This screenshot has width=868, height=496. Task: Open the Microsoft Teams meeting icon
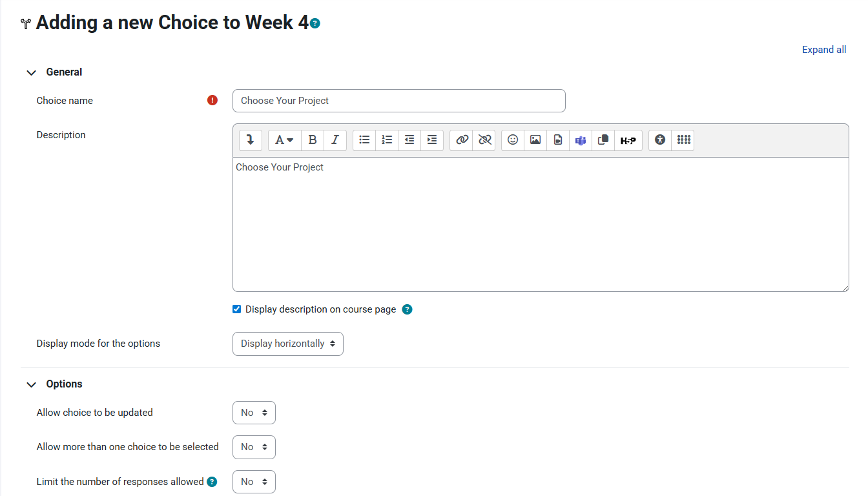[x=581, y=140]
